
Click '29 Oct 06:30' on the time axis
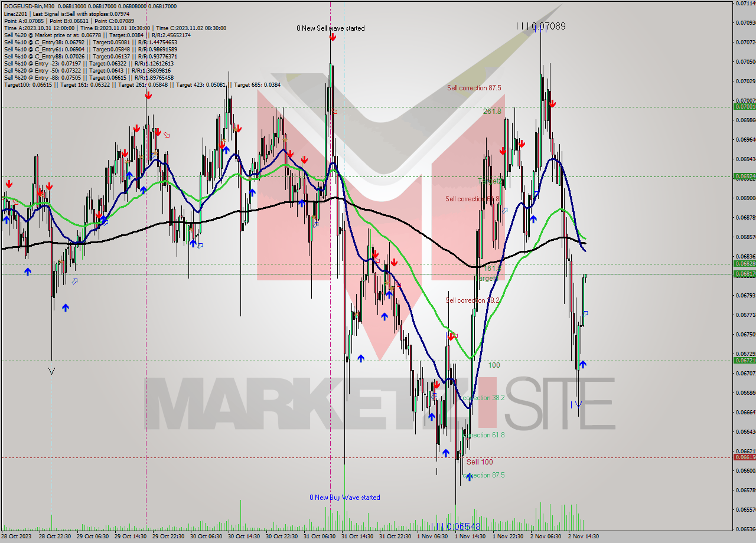tap(93, 536)
